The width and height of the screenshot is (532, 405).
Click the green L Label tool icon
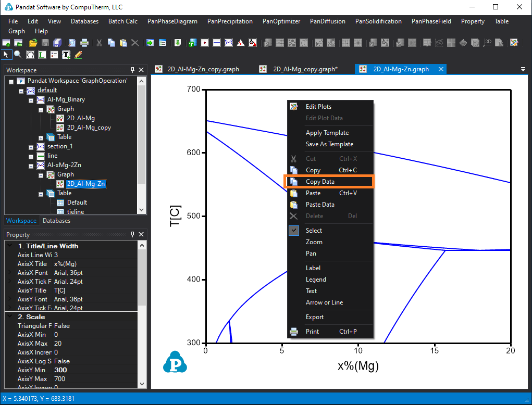point(42,54)
